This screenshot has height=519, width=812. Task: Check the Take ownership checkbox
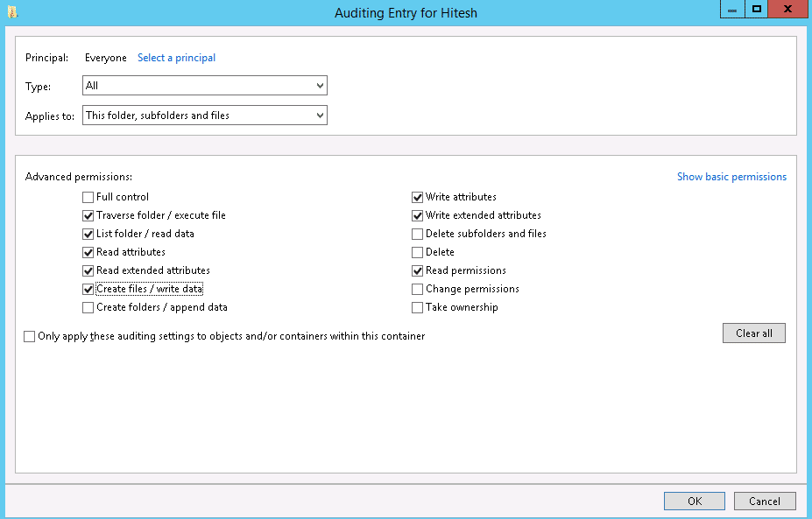click(x=418, y=307)
